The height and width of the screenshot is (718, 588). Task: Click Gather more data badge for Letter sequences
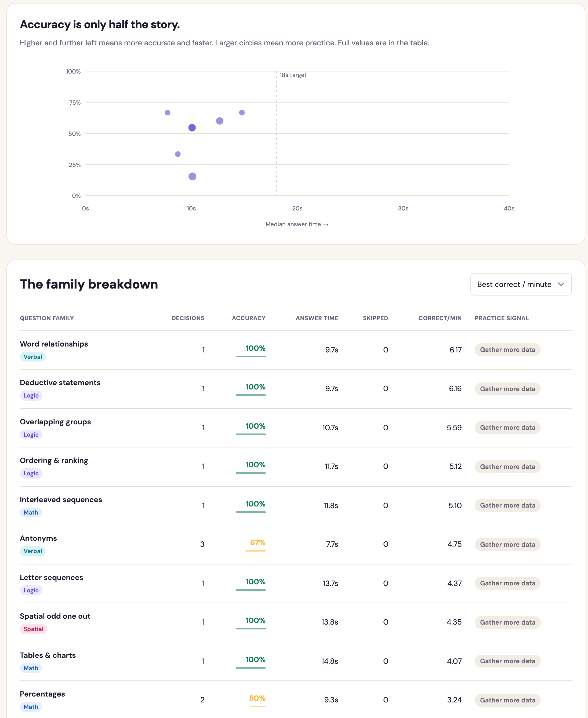point(507,583)
